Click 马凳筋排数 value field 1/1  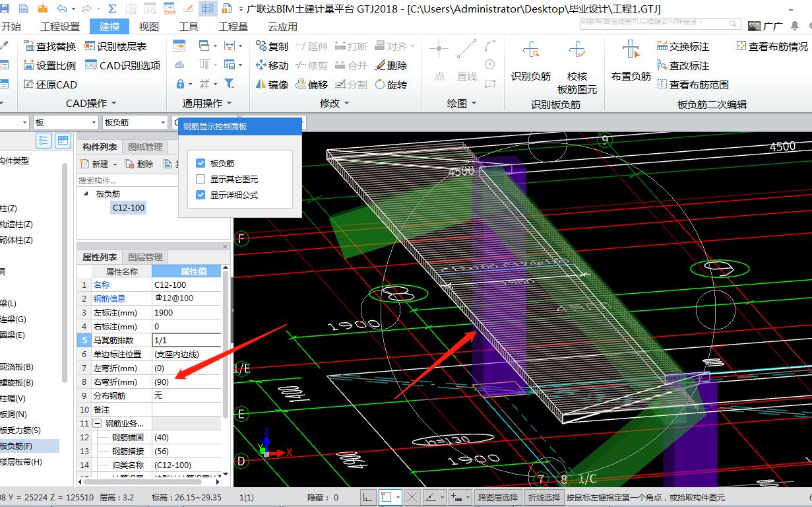click(186, 341)
